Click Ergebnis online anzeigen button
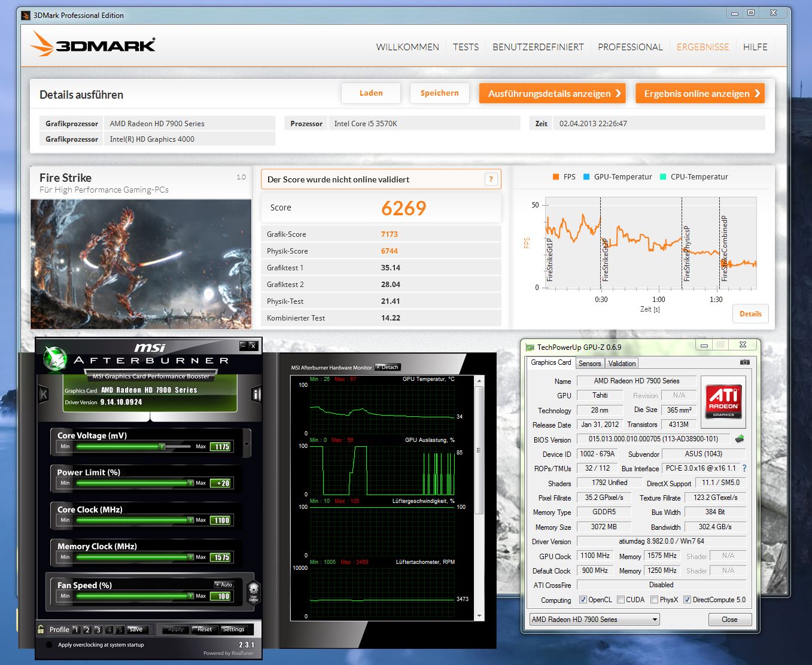812x665 pixels. click(700, 93)
